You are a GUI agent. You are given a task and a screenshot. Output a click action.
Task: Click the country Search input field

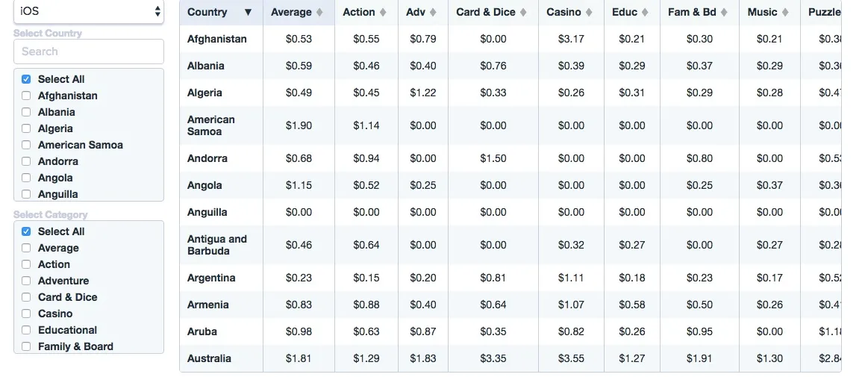[x=89, y=52]
